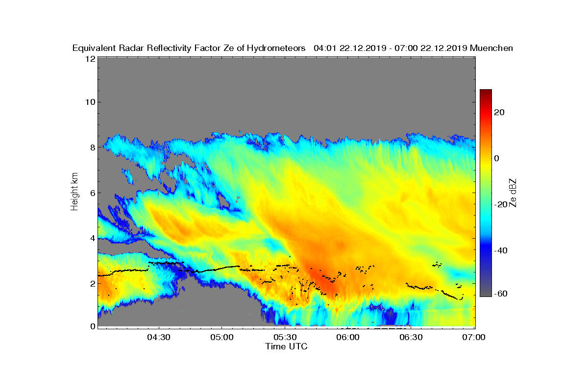Click the height axis label '4'

click(x=92, y=238)
